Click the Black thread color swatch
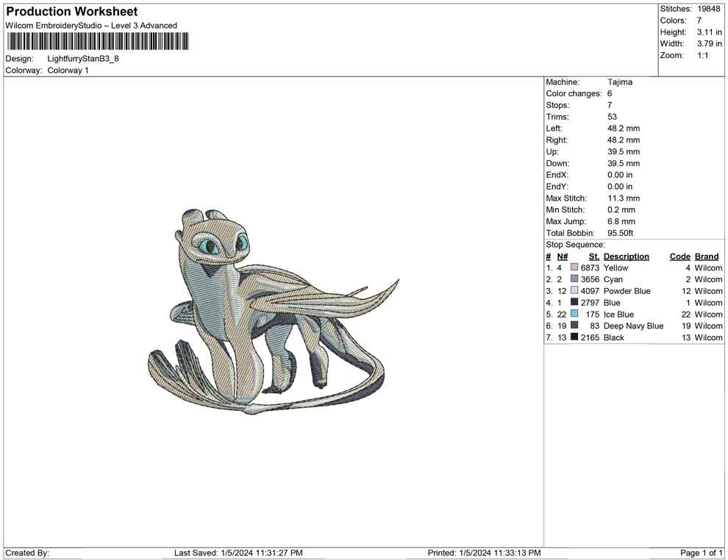Screen dimensions: 728x560 pyautogui.click(x=574, y=337)
